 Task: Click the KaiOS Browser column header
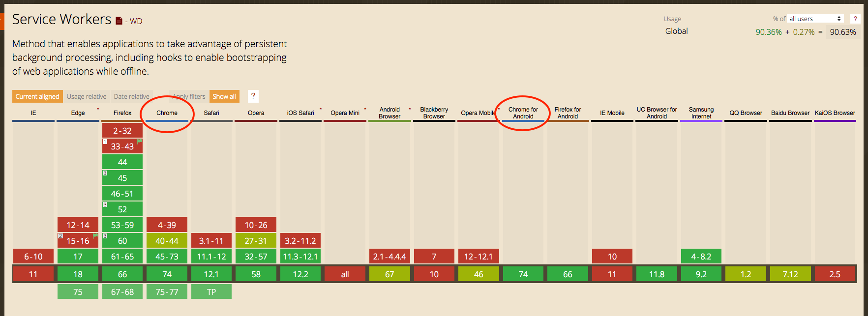point(835,113)
